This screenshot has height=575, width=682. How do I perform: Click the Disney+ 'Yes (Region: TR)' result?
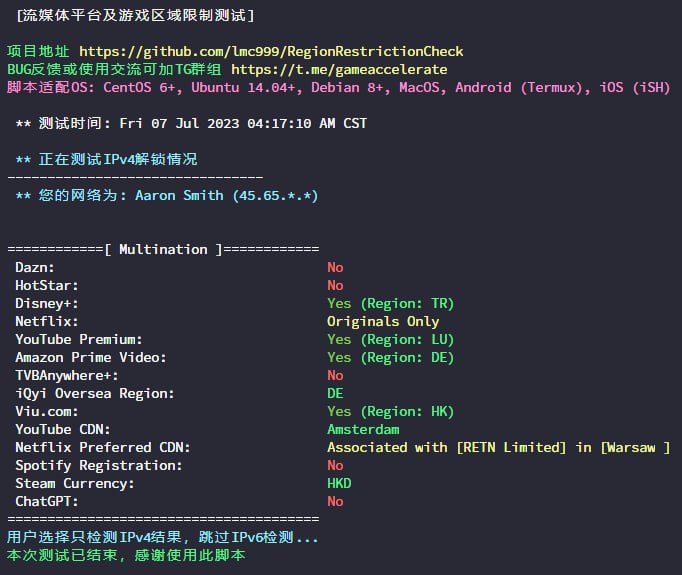tap(390, 303)
